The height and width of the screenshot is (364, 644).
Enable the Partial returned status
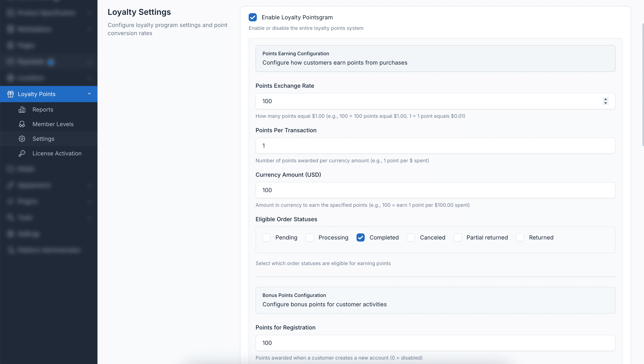pos(458,237)
